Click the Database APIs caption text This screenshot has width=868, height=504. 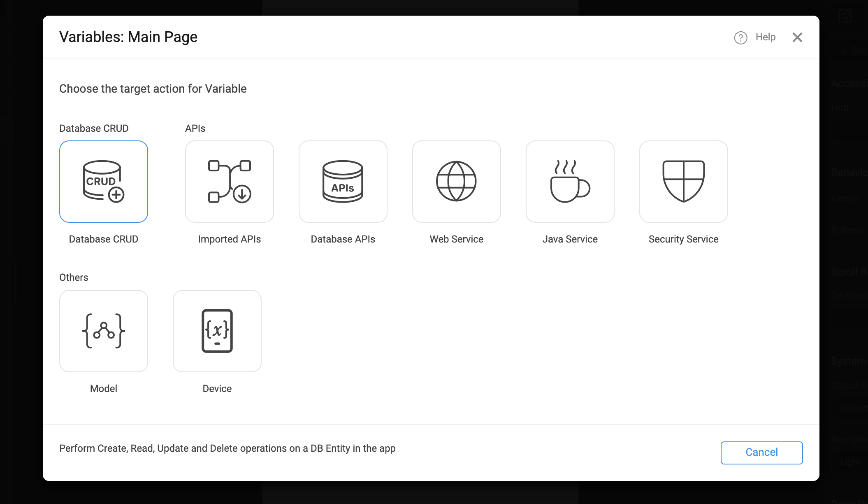[343, 239]
